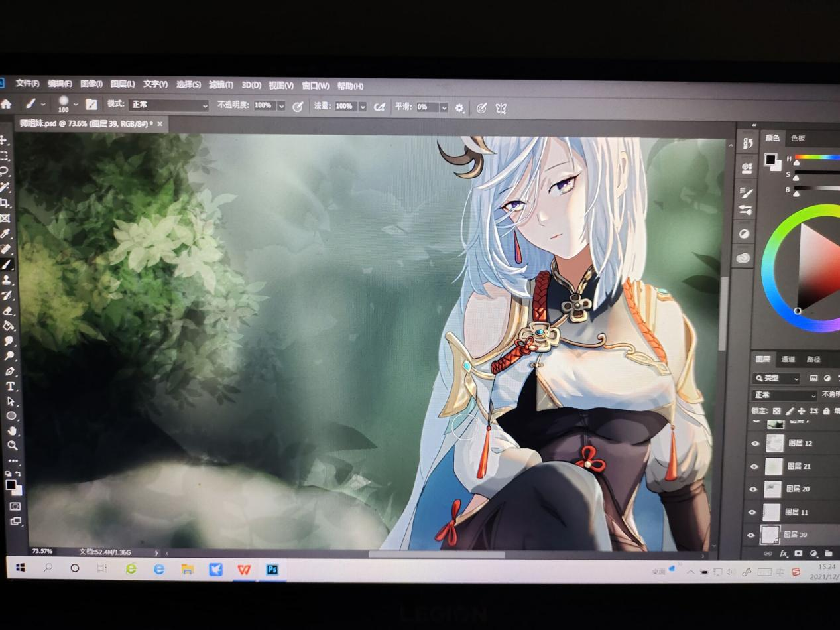Expand the 不透明度 opacity dropdown arrow
The width and height of the screenshot is (840, 630).
tap(281, 106)
